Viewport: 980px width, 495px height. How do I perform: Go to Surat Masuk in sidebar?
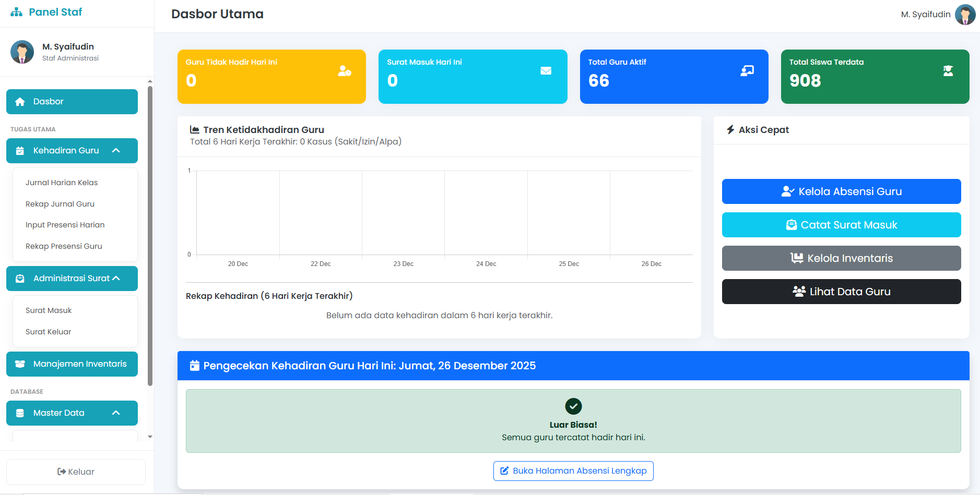click(49, 310)
